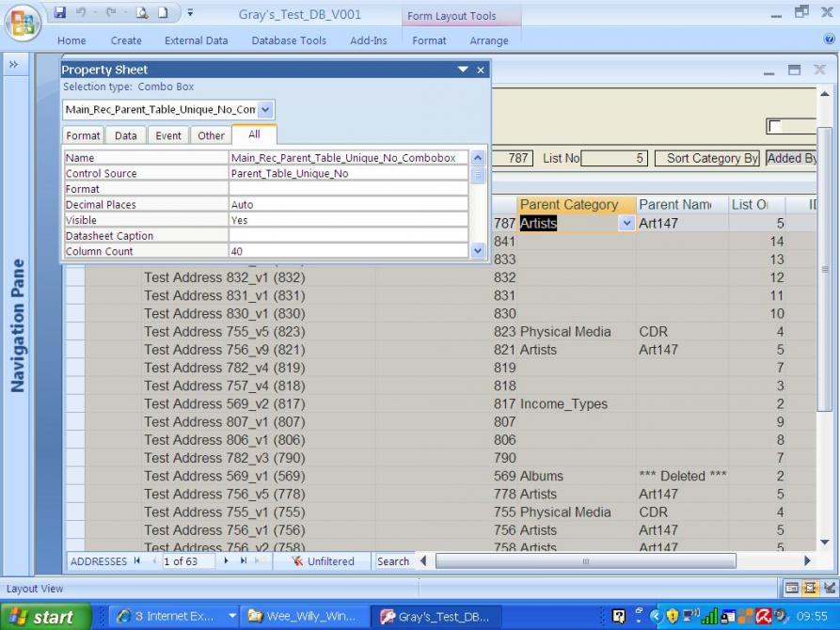Click the Search box in record navigator
This screenshot has height=630, width=840.
[392, 561]
